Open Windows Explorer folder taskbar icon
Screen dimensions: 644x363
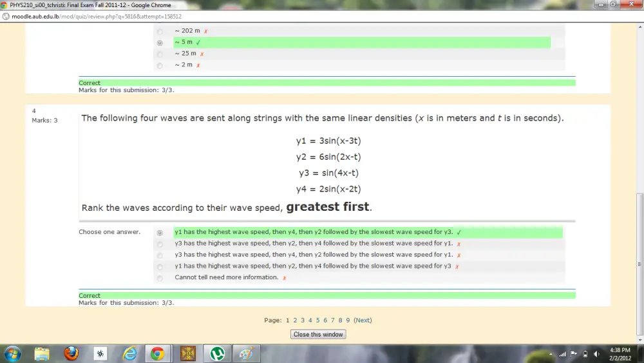coord(42,353)
